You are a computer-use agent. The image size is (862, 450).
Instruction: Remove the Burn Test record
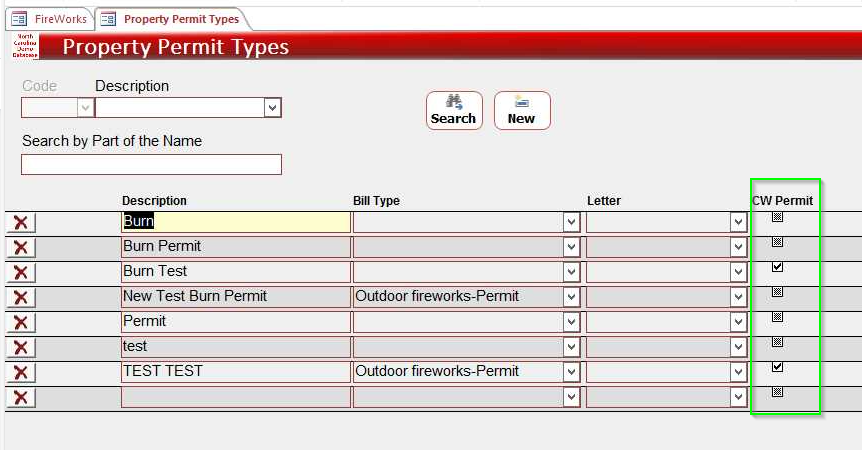[x=20, y=272]
